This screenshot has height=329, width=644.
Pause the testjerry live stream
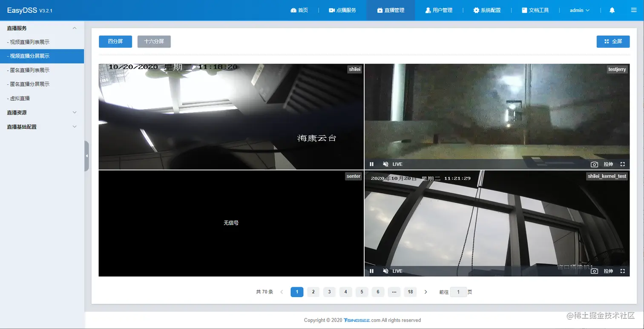click(x=371, y=164)
